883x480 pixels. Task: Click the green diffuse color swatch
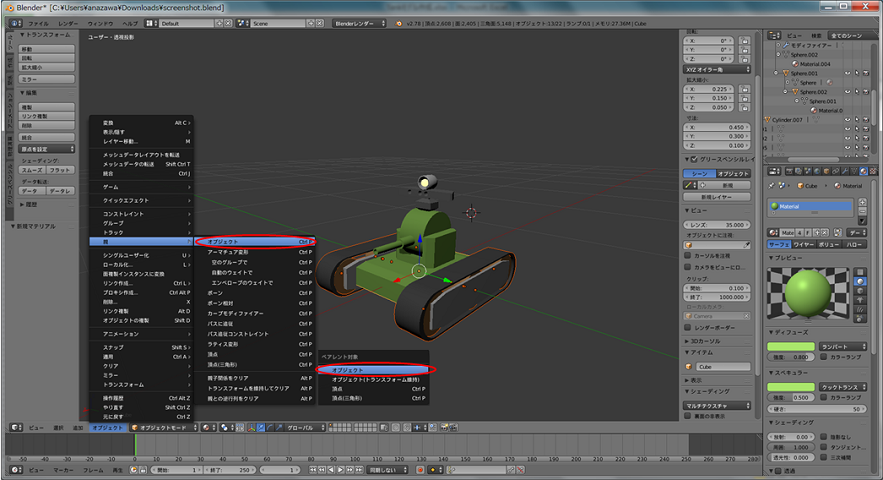point(790,345)
